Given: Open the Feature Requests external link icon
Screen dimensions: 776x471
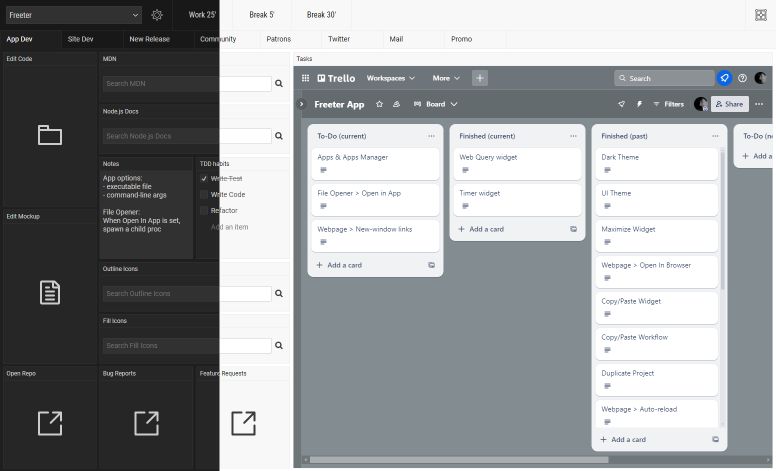Looking at the screenshot, I should tap(243, 423).
